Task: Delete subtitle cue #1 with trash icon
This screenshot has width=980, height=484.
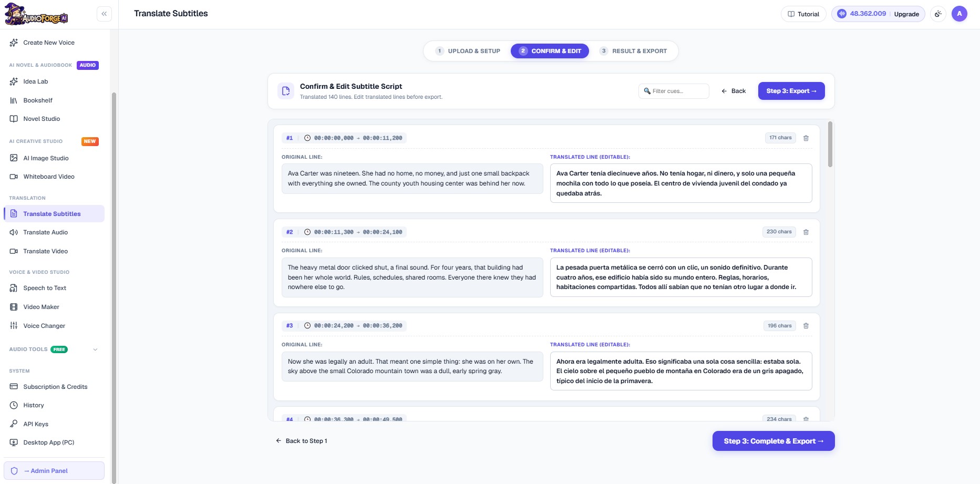Action: click(x=806, y=138)
